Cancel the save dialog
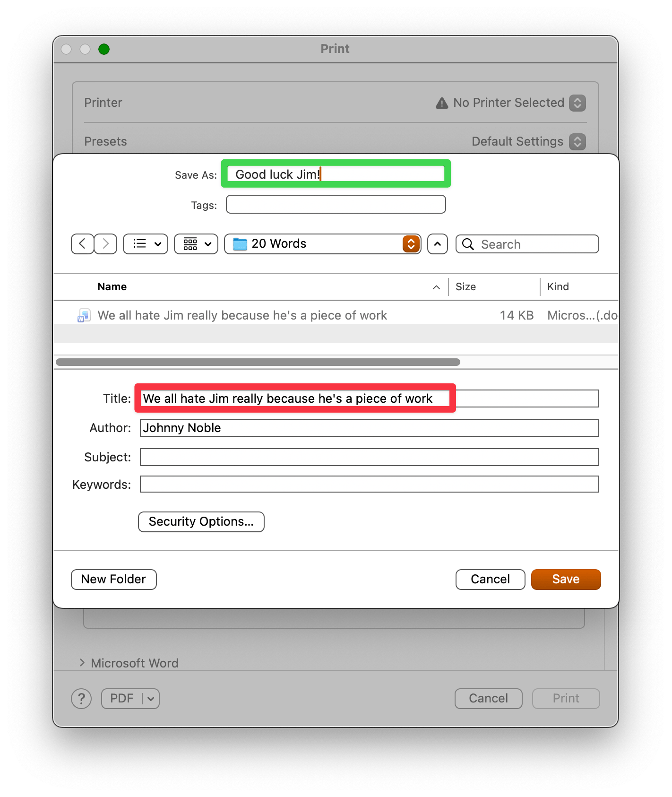The width and height of the screenshot is (672, 797). [491, 580]
